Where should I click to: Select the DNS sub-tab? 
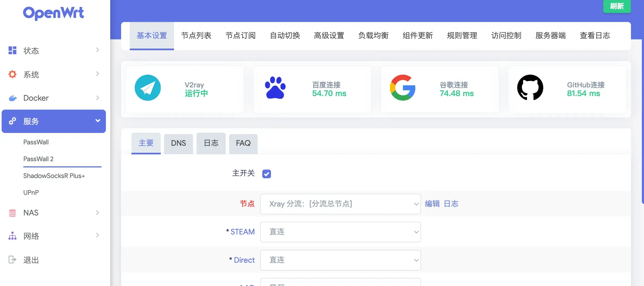[x=178, y=144]
